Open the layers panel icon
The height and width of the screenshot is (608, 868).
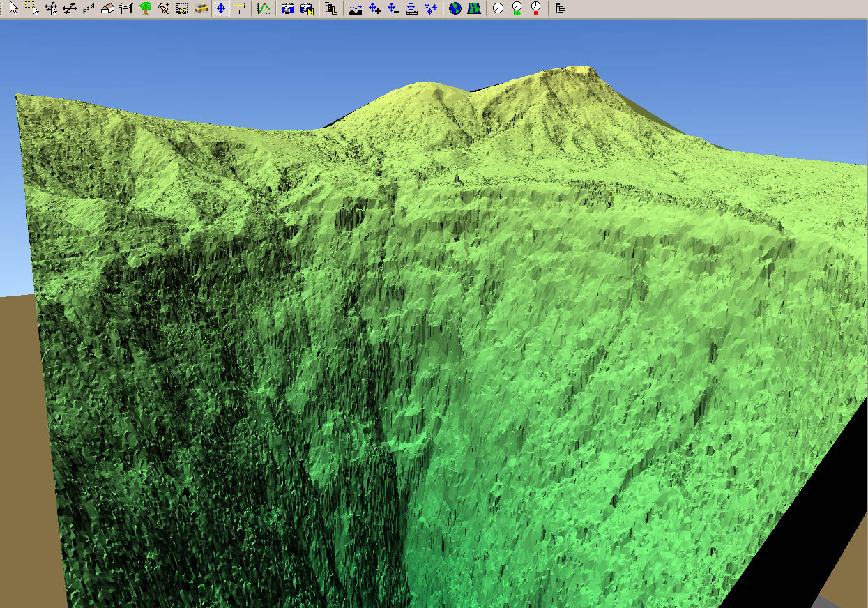point(331,9)
